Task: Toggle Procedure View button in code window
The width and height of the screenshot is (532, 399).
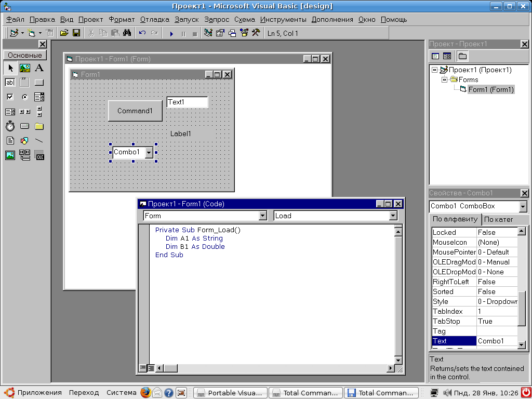Action: coord(142,368)
